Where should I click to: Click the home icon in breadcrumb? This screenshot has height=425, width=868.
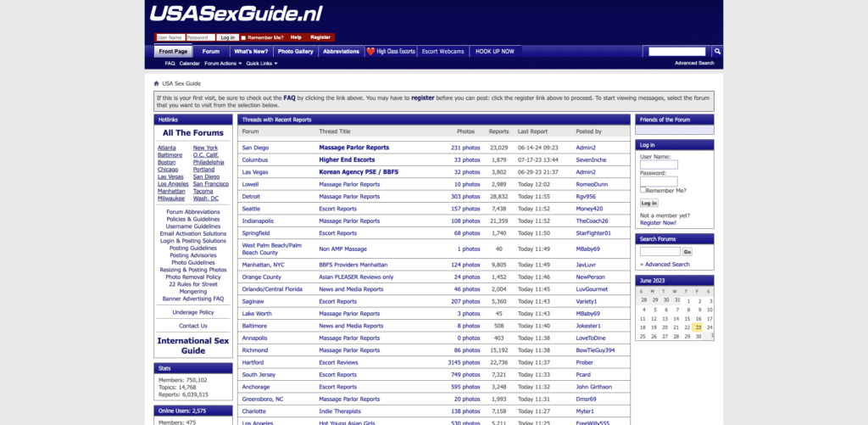pyautogui.click(x=157, y=84)
